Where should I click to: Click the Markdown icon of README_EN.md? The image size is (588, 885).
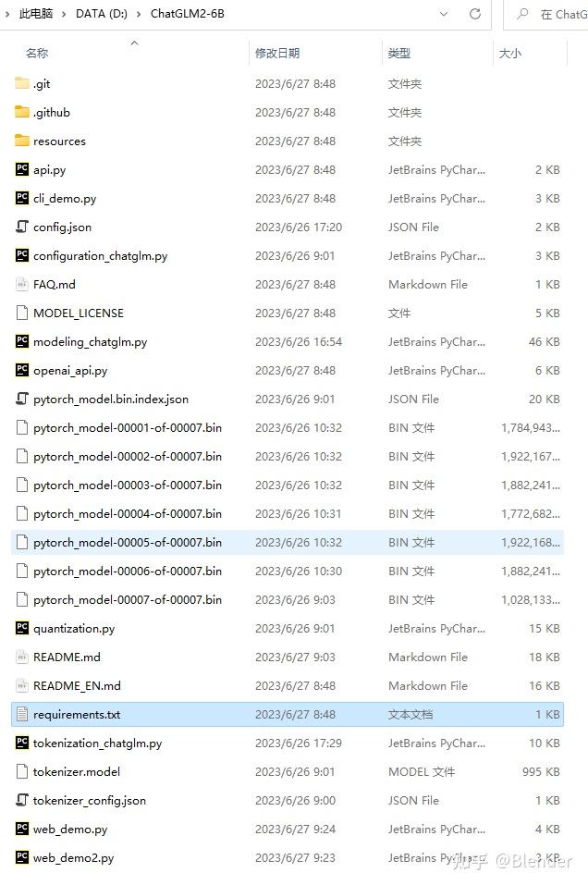(22, 686)
